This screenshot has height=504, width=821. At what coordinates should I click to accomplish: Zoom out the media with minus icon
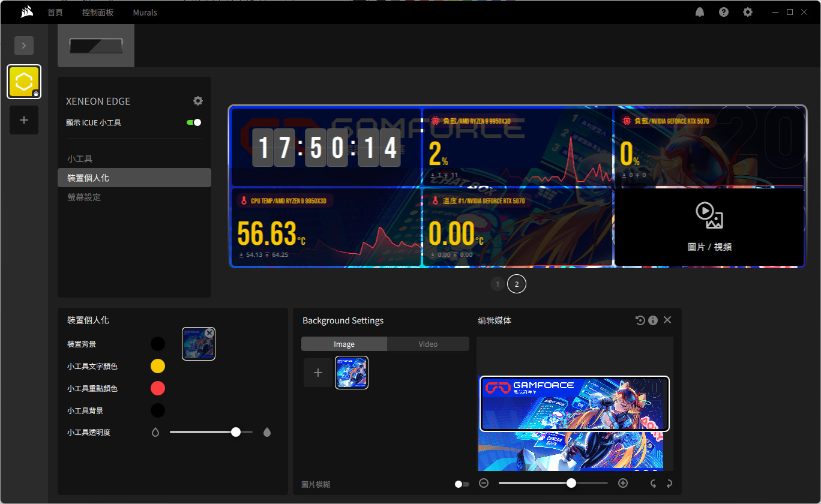(484, 483)
